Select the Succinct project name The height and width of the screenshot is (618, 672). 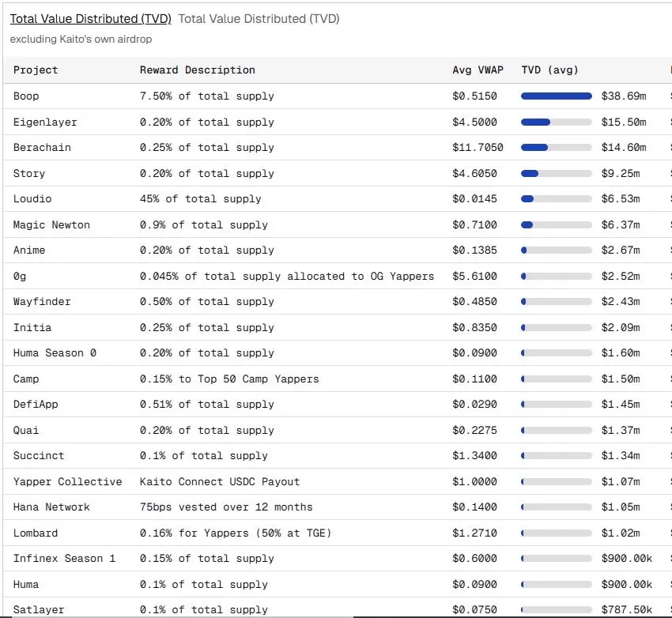(39, 456)
